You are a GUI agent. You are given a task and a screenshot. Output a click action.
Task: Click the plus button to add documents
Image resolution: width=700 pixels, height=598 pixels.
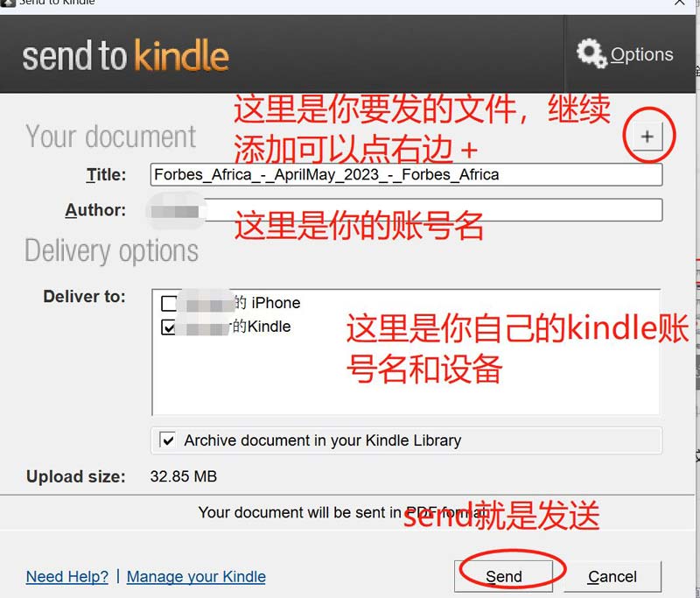(647, 137)
